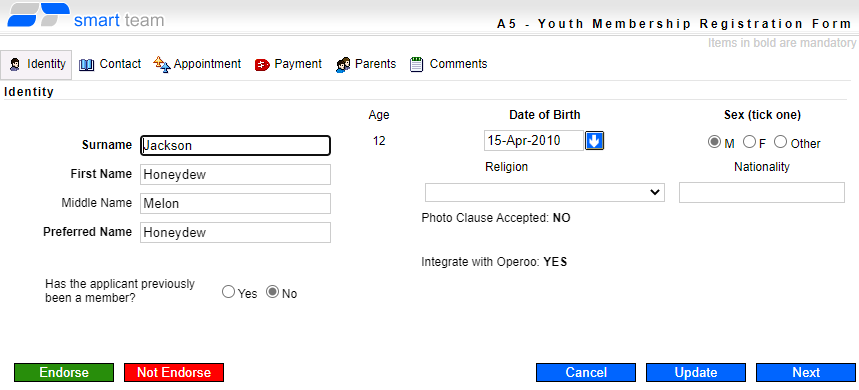859x390 pixels.
Task: Open the date of birth calendar picker
Action: click(594, 141)
